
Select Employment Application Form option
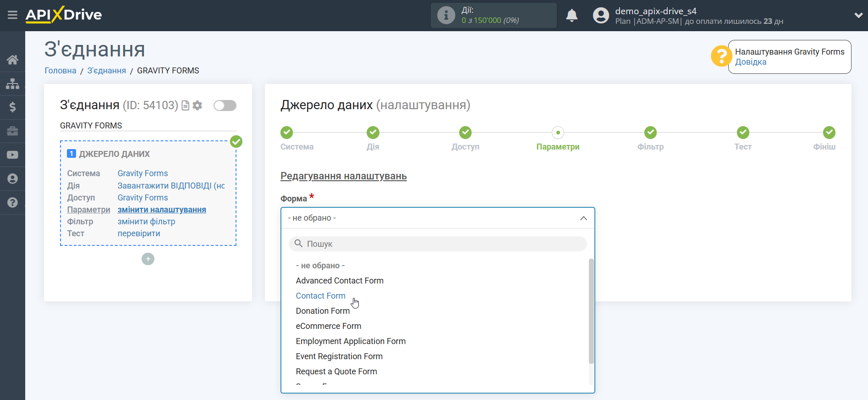pos(351,341)
